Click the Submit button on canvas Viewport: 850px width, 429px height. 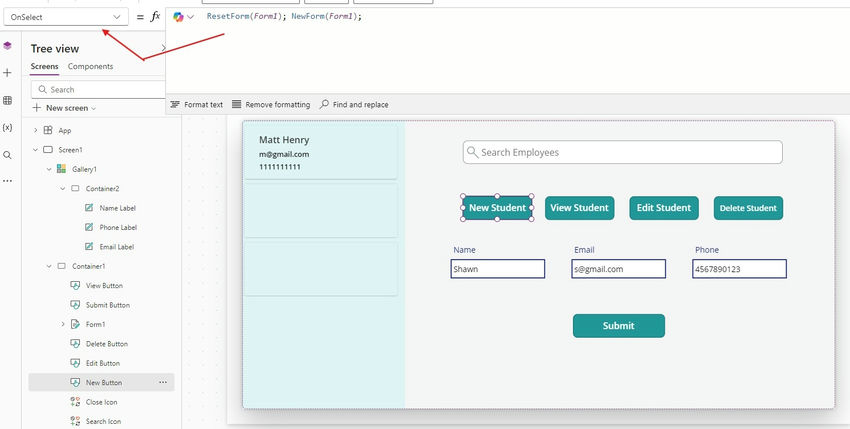click(x=618, y=326)
